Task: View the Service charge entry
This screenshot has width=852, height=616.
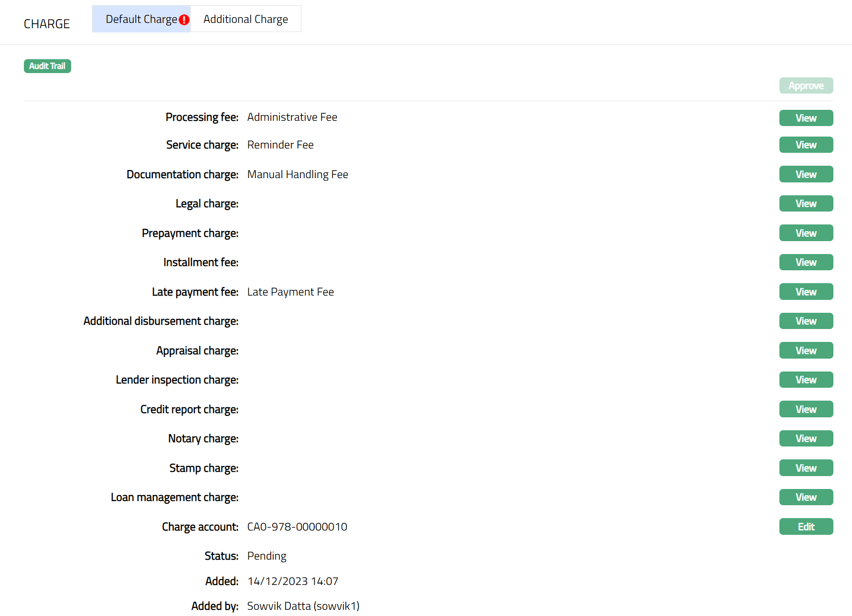Action: (x=806, y=145)
